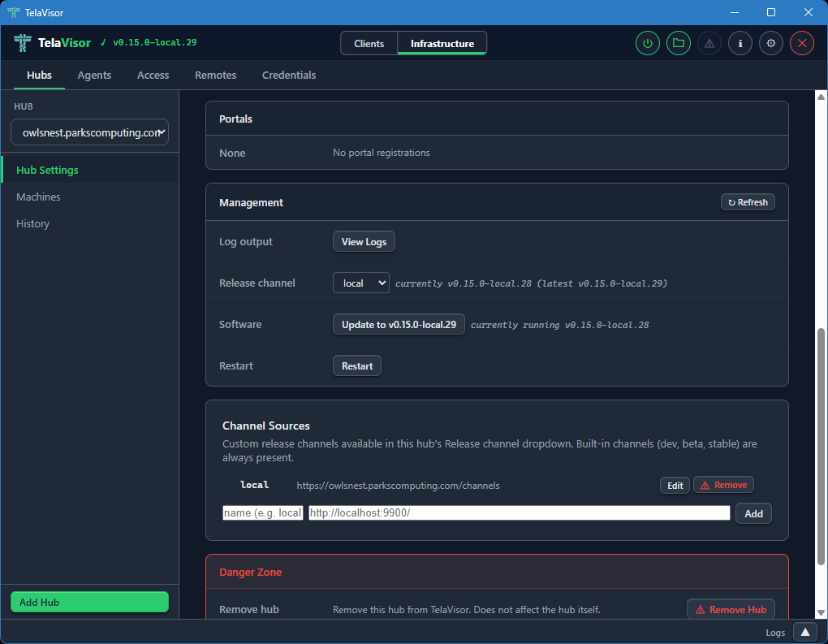Screen dimensions: 828x644
Task: Click the Restart button
Action: click(357, 365)
